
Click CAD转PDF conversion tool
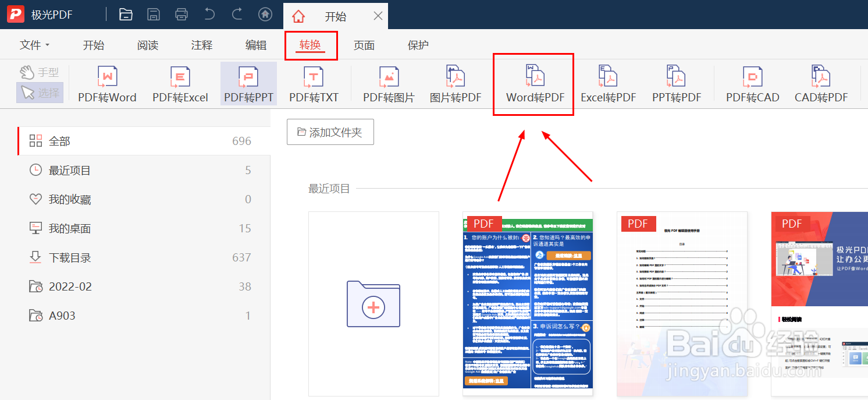pos(821,84)
